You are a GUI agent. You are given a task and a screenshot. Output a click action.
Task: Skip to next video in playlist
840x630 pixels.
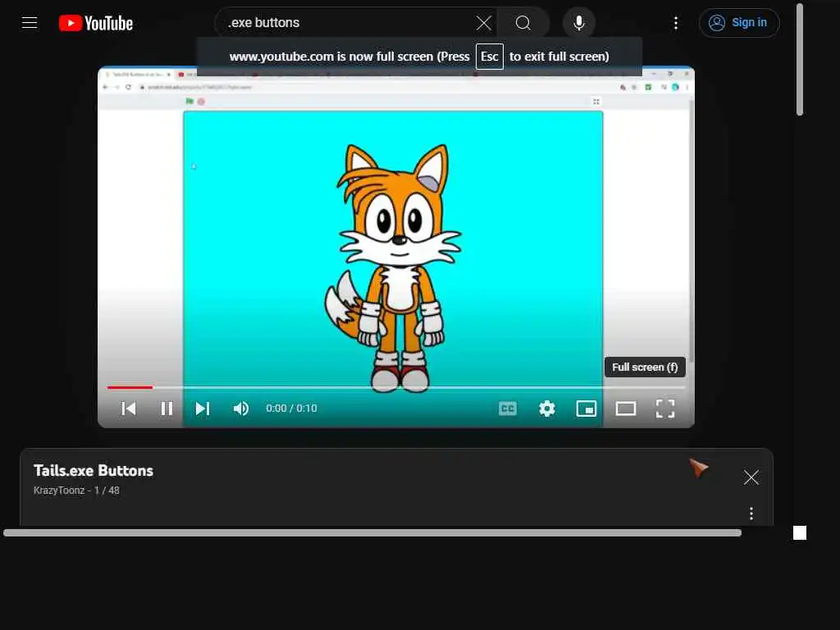(x=203, y=409)
